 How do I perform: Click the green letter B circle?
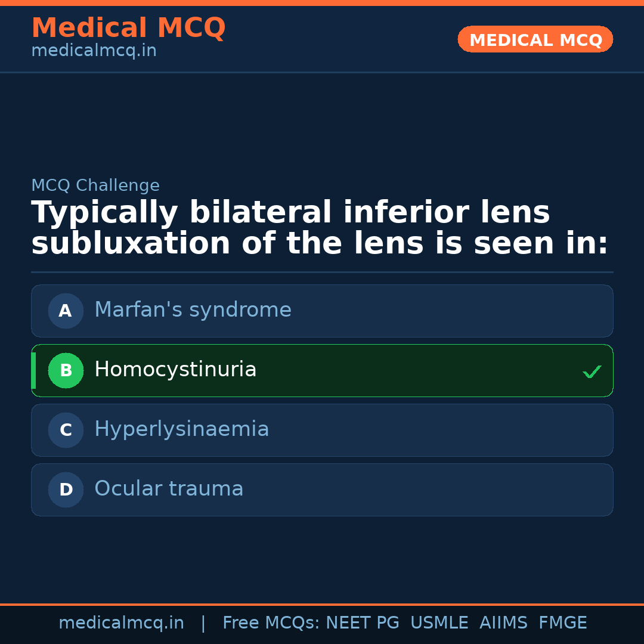[x=66, y=370]
